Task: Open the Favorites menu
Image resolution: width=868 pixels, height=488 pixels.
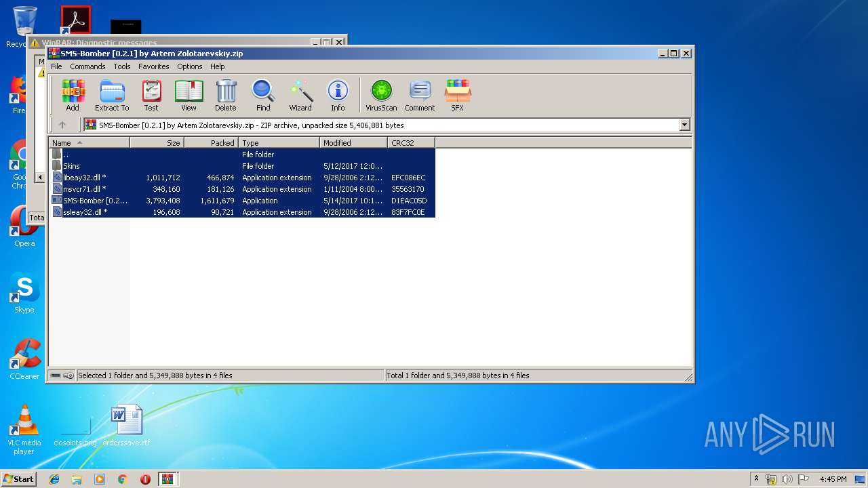Action: click(x=154, y=66)
